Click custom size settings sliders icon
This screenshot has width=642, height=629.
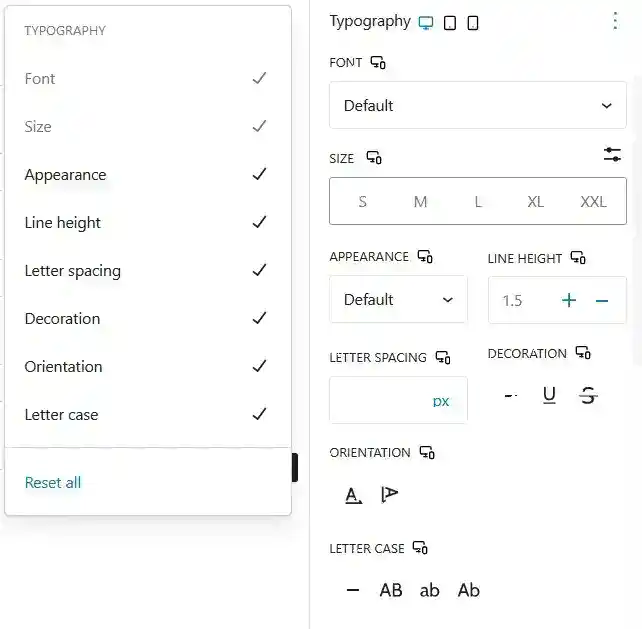pyautogui.click(x=612, y=155)
